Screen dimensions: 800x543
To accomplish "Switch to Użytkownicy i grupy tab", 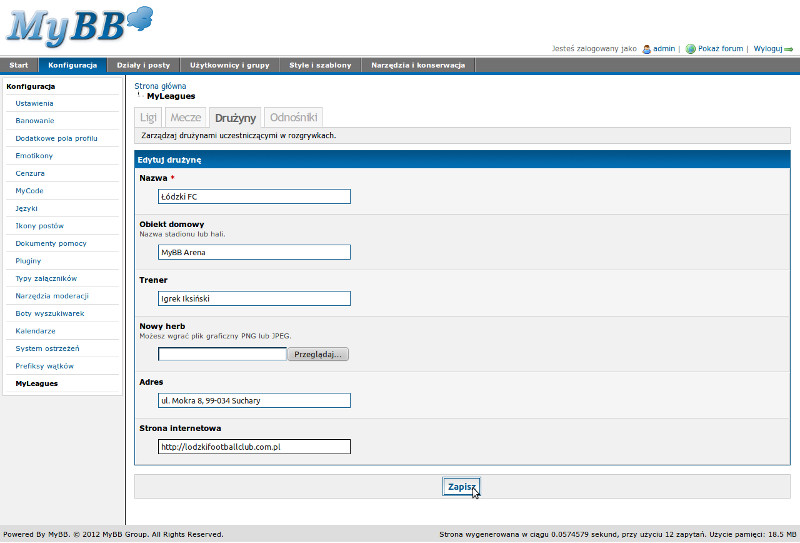I will click(229, 65).
